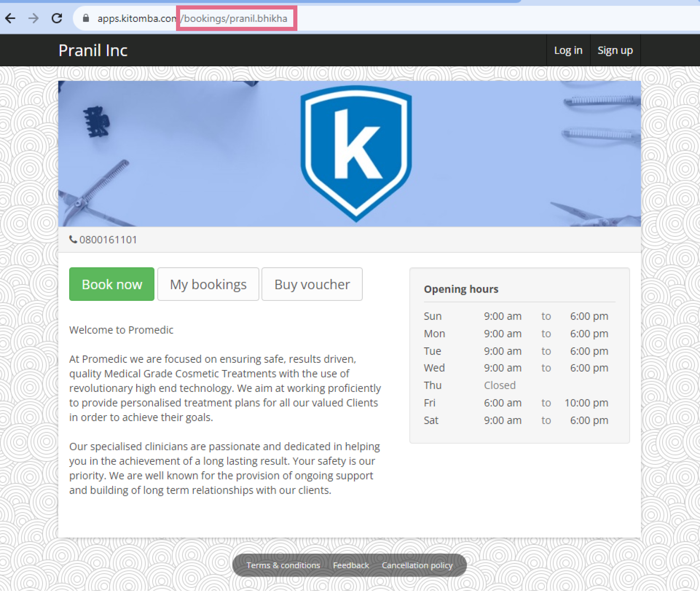Screen dimensions: 700x591
Task: Open the Feedback link
Action: (x=351, y=565)
